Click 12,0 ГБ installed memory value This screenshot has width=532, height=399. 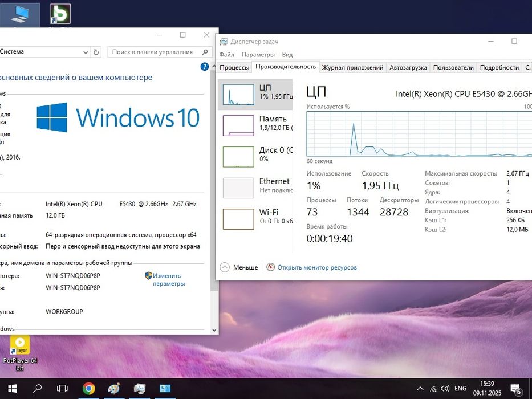pos(55,215)
